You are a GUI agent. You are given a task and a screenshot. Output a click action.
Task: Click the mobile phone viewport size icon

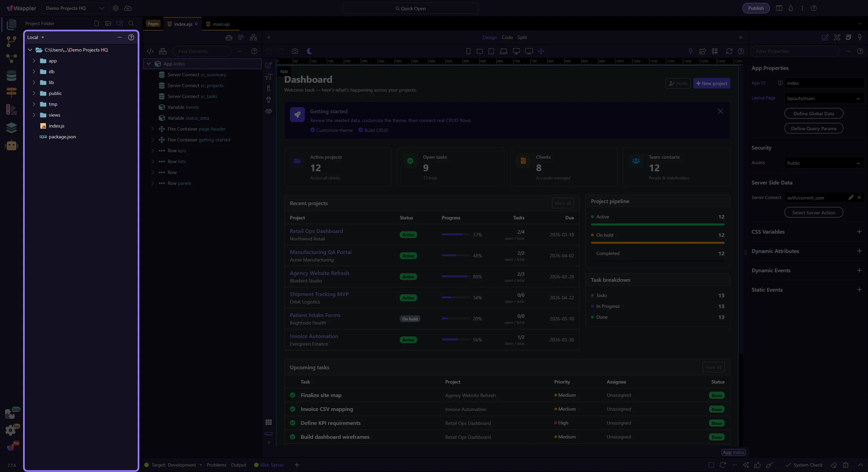click(468, 51)
